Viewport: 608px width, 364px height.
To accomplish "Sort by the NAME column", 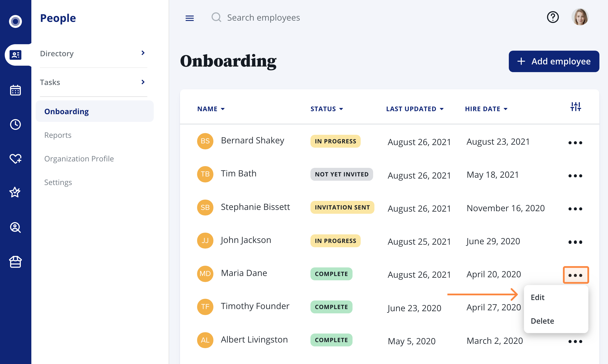I will pos(211,109).
